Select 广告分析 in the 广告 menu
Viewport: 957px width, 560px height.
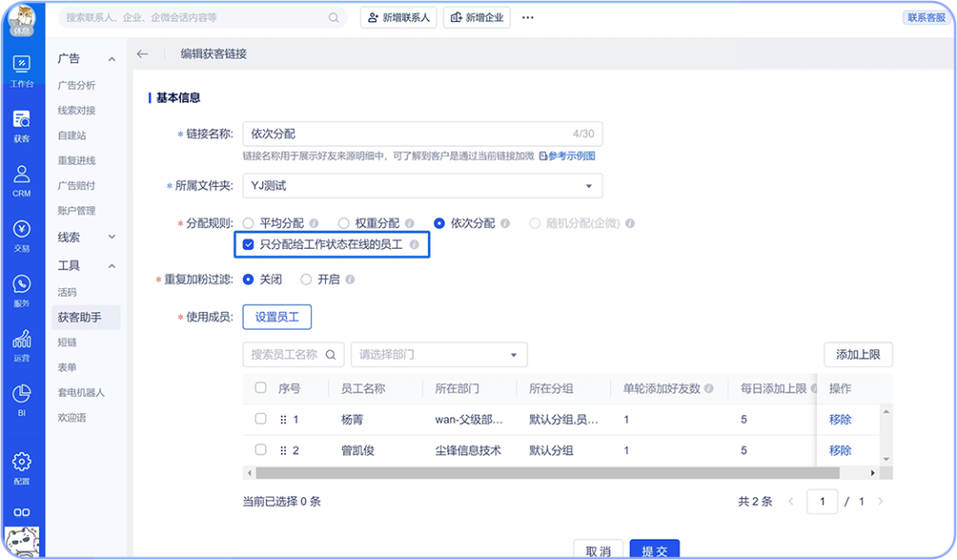[x=76, y=85]
